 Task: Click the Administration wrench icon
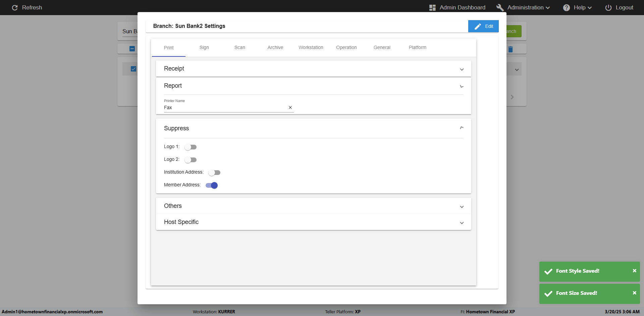point(500,8)
